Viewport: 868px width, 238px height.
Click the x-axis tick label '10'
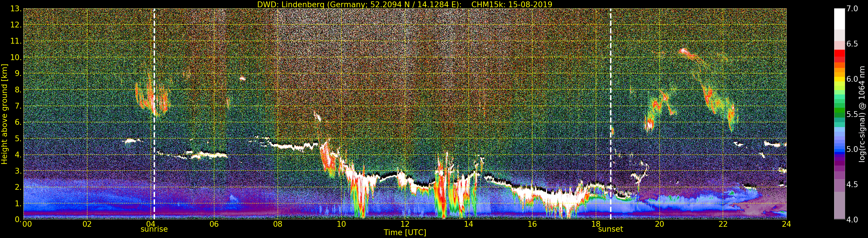pyautogui.click(x=341, y=224)
